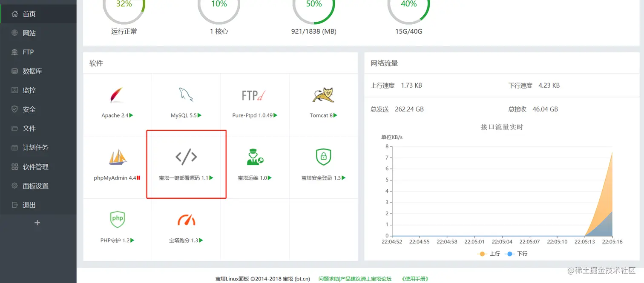
Task: Click the database icon beside 数据库
Action: pyautogui.click(x=15, y=71)
